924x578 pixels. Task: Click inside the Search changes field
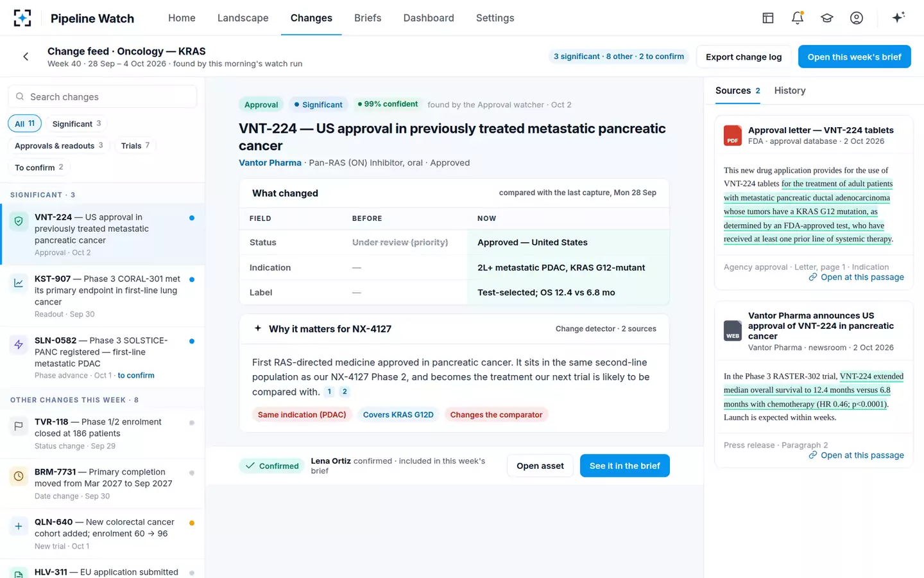[x=103, y=96]
